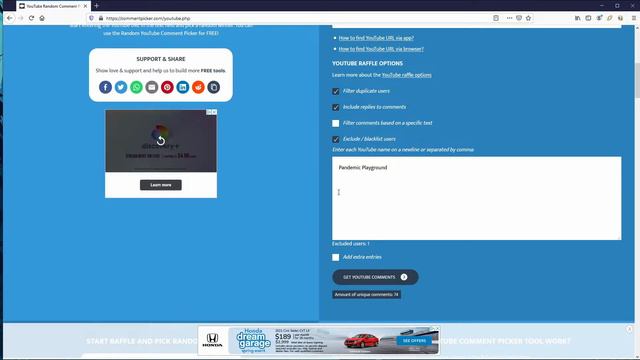Click into excluded users text area
The image size is (640, 360).
pos(476,198)
